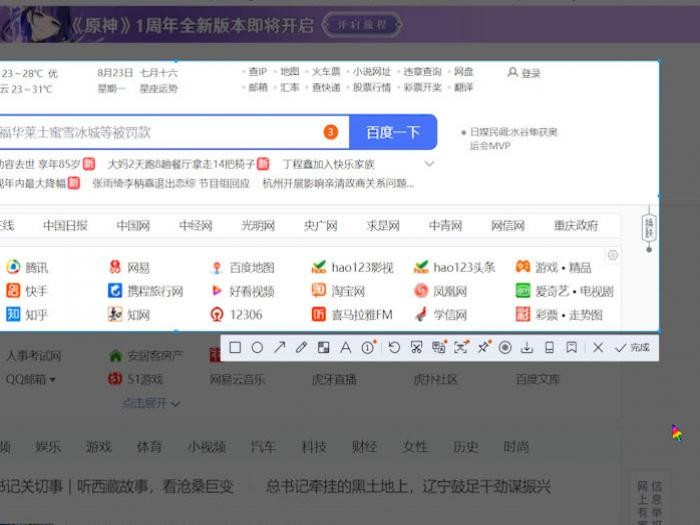
Task: Expand sites with 点击展开
Action: [x=151, y=403]
